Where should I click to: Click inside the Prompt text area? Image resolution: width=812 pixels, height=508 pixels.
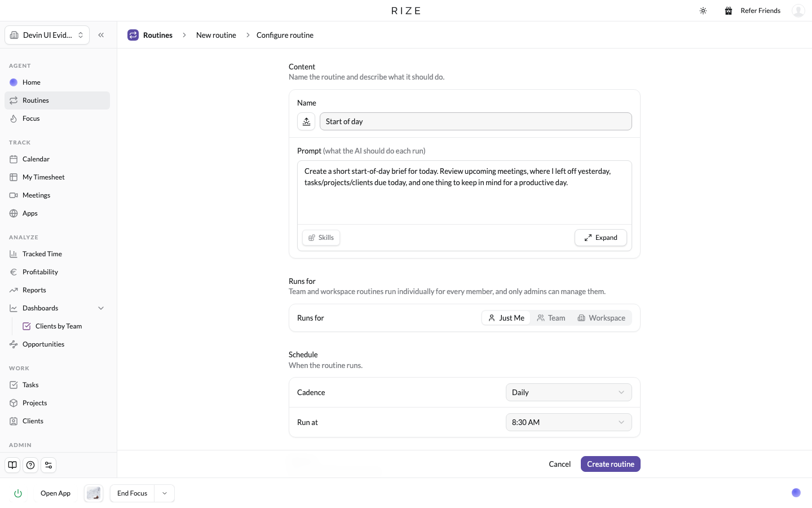(x=464, y=192)
